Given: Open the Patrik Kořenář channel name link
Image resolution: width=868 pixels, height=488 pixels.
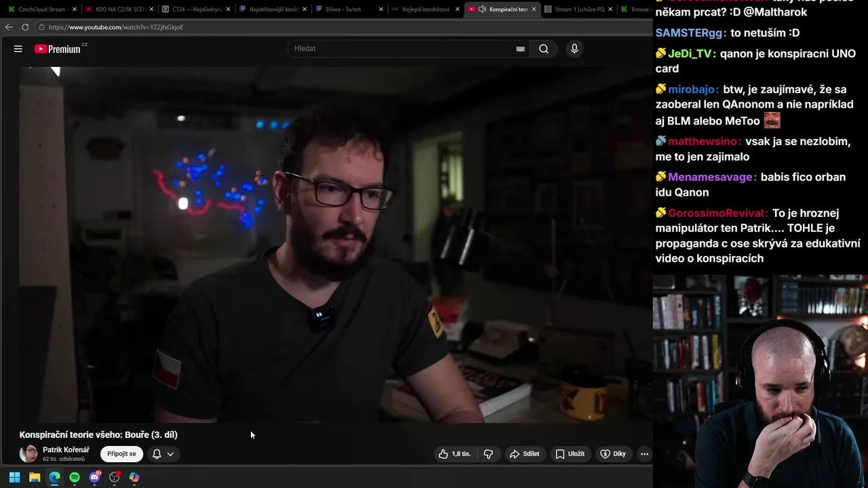Looking at the screenshot, I should (66, 450).
